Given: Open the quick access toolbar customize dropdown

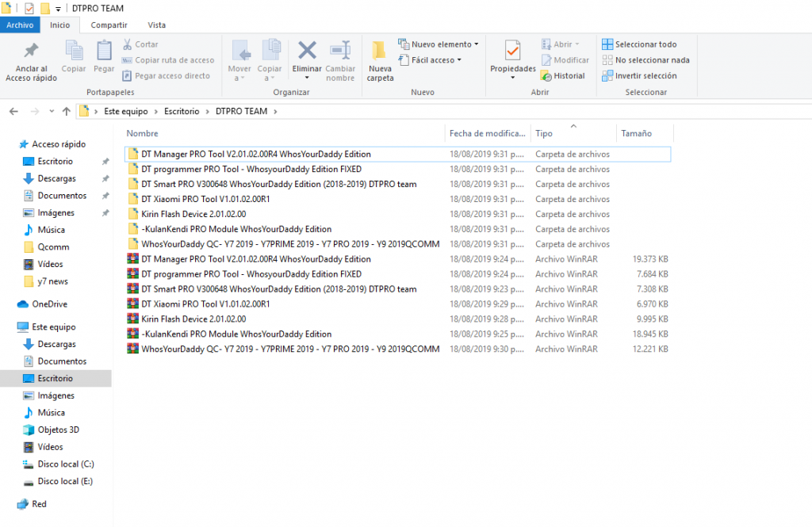Looking at the screenshot, I should click(x=58, y=9).
